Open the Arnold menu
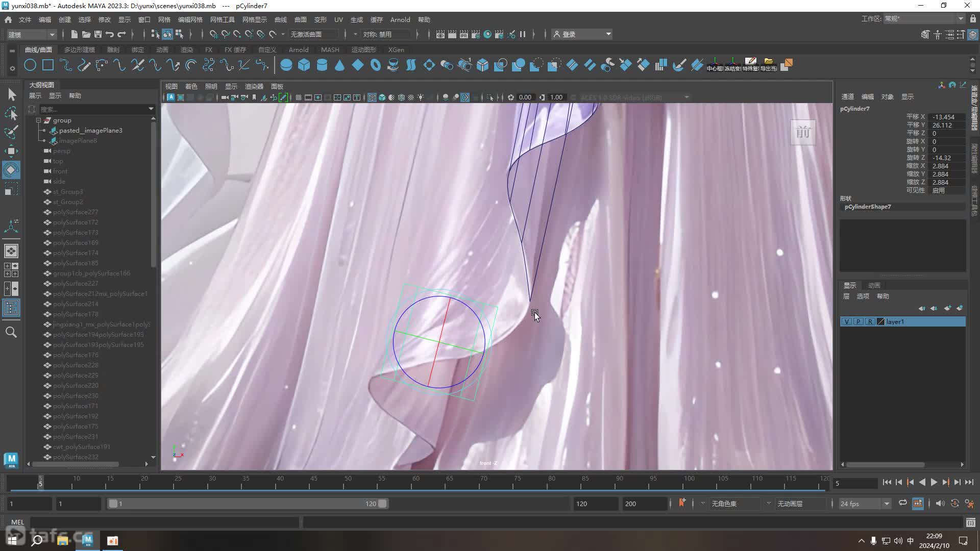Viewport: 980px width, 551px height. pos(400,19)
